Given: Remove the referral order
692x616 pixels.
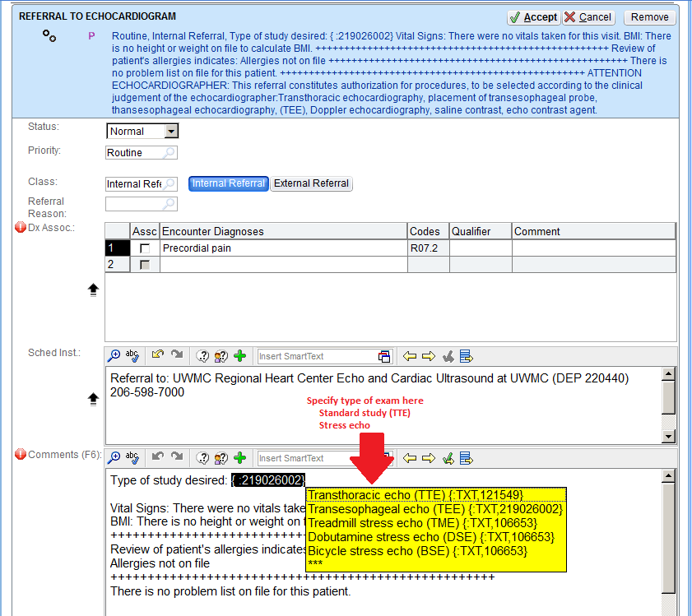Looking at the screenshot, I should (x=650, y=17).
